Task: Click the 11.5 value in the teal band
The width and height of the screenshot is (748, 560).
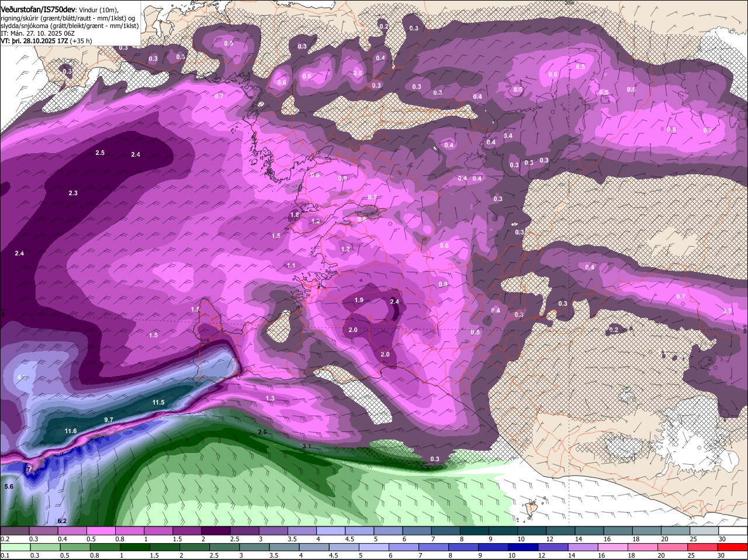Action: [x=158, y=403]
